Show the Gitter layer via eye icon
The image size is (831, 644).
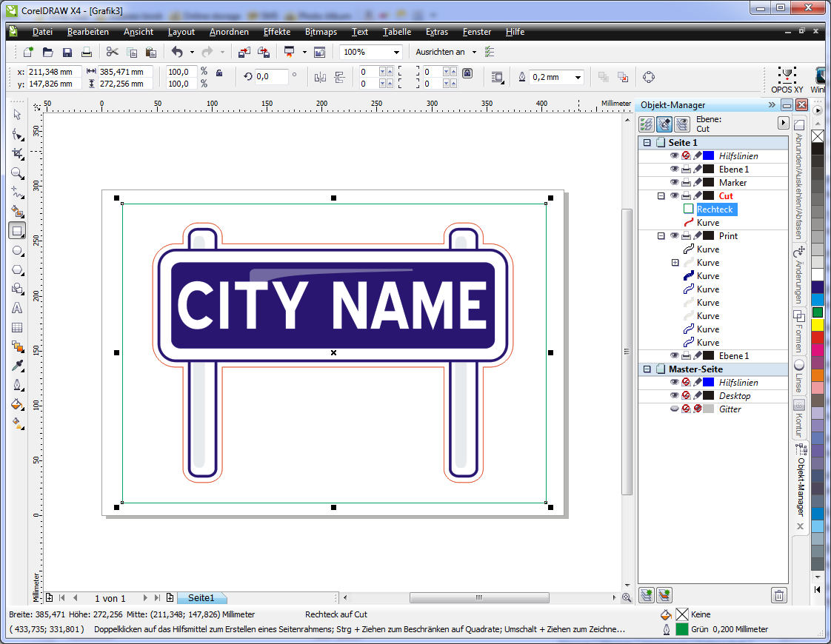[674, 409]
